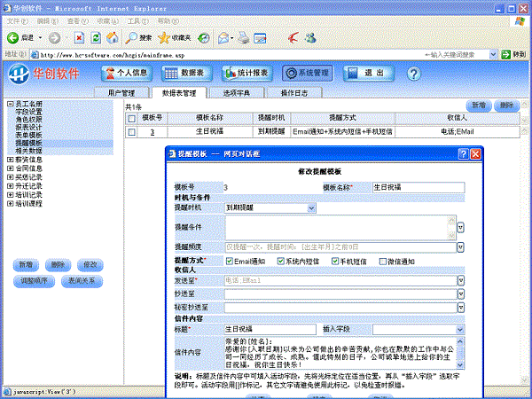
Task: Expand the 薪资信息 tree node
Action: (x=11, y=160)
